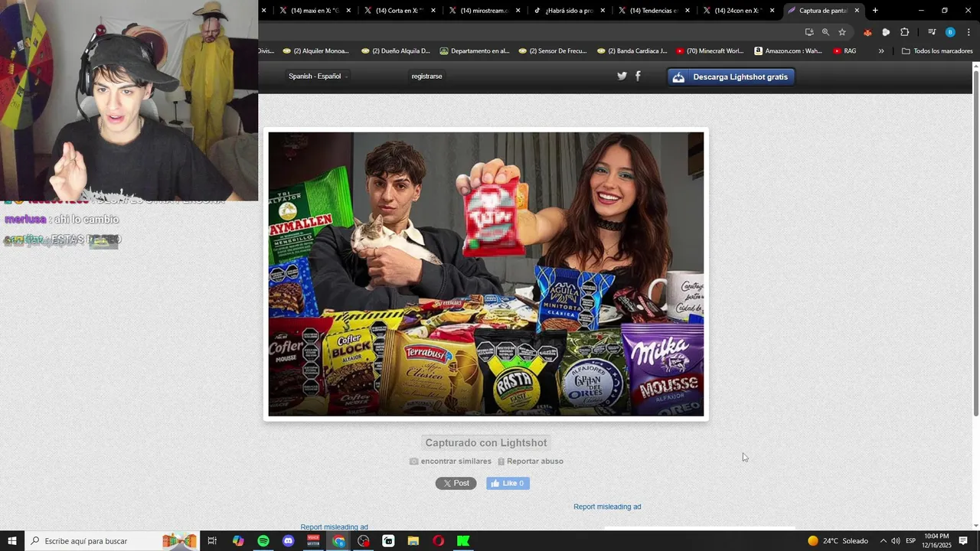Open the new tab with plus button
This screenshot has width=980, height=551.
click(875, 11)
